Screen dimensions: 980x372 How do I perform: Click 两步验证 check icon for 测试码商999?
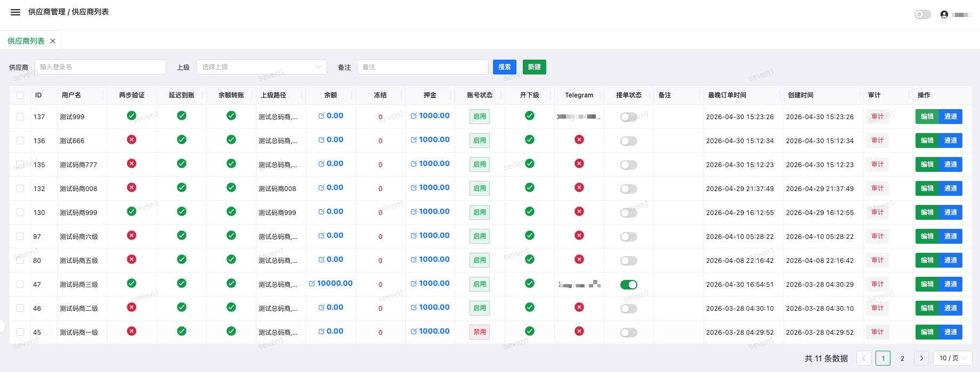coord(132,211)
